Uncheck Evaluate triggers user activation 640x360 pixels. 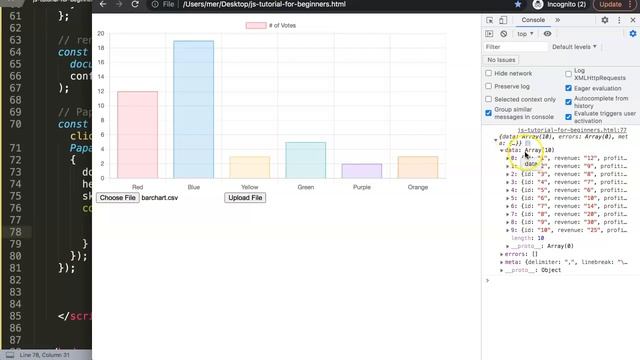[568, 117]
